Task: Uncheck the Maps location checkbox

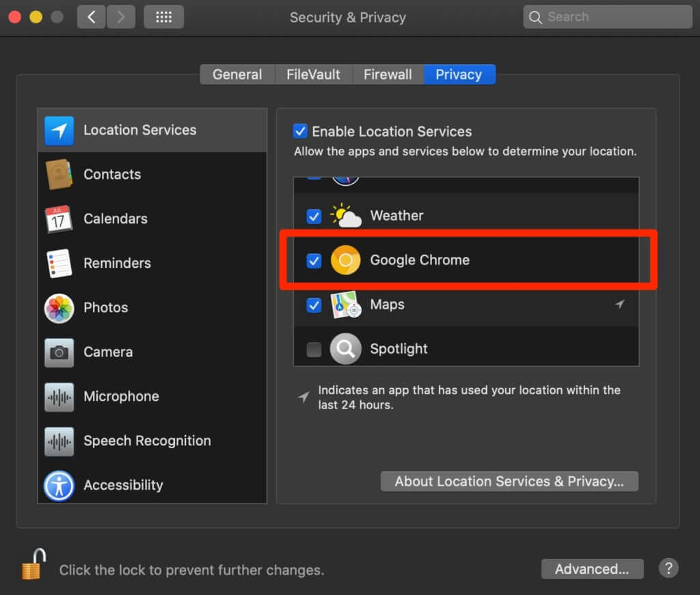Action: (314, 305)
